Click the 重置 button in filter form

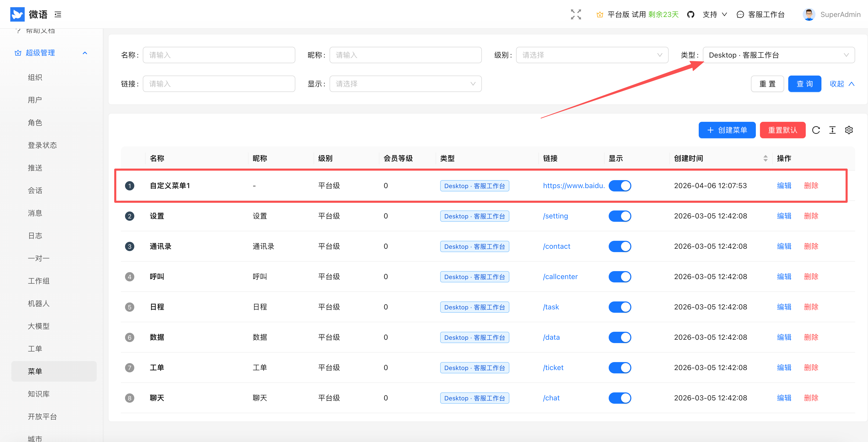click(767, 84)
